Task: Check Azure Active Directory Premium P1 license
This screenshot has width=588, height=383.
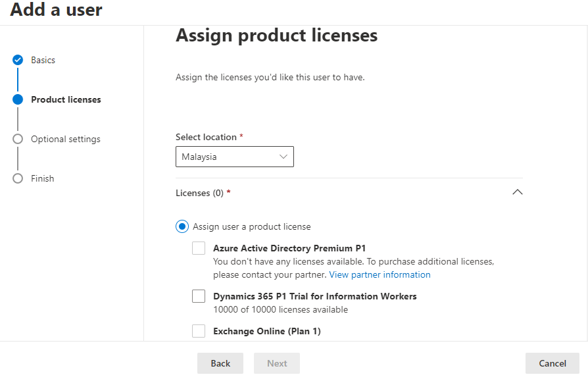Action: (199, 248)
